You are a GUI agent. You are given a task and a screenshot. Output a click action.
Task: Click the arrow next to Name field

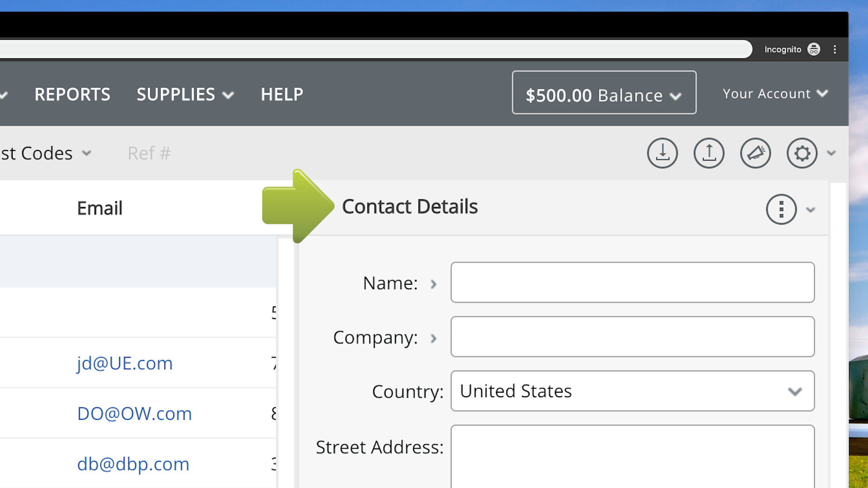434,284
